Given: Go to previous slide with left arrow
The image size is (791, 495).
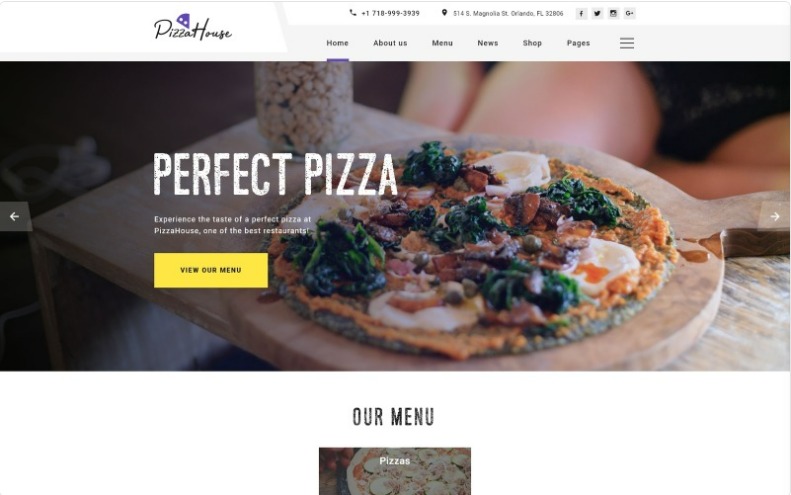Looking at the screenshot, I should (15, 216).
